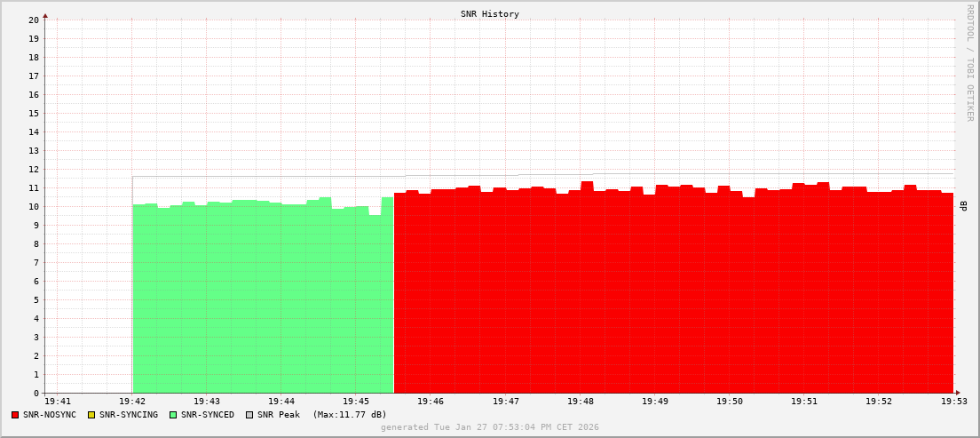Click the 20 value on the vertical axis

pos(34,20)
